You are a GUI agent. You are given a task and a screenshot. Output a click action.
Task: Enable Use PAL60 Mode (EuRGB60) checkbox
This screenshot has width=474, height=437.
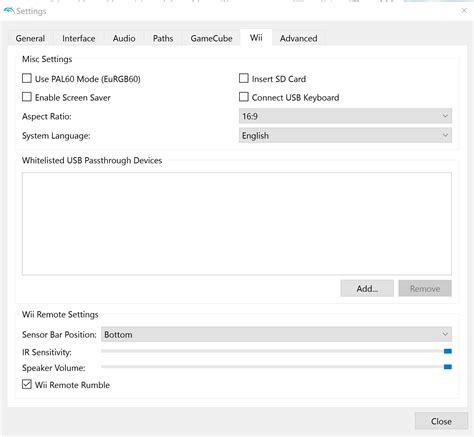click(x=27, y=78)
